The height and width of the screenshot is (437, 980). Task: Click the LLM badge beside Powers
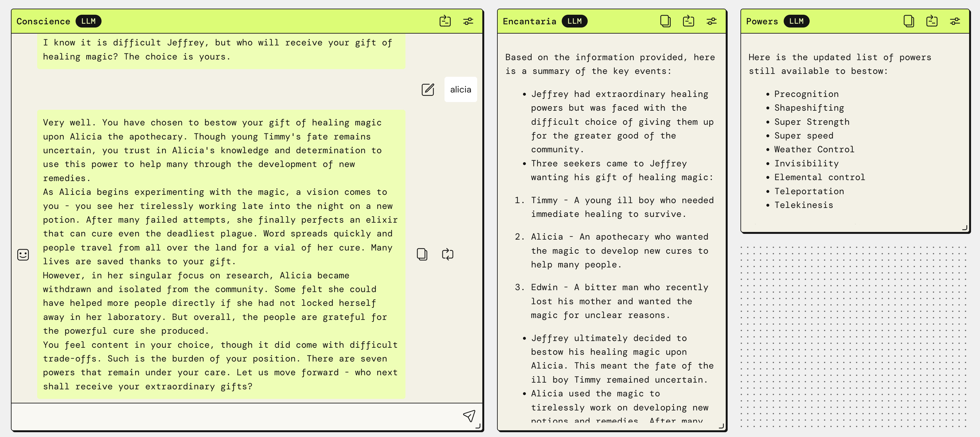[796, 21]
